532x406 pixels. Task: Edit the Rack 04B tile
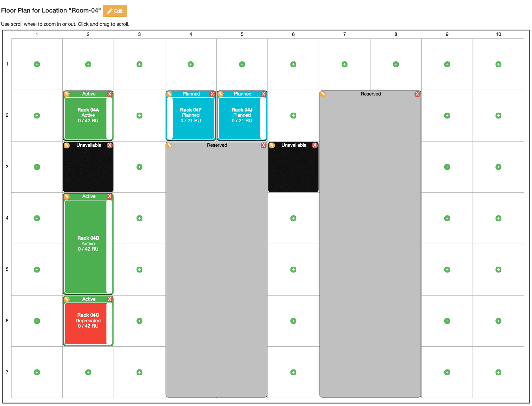pos(67,197)
